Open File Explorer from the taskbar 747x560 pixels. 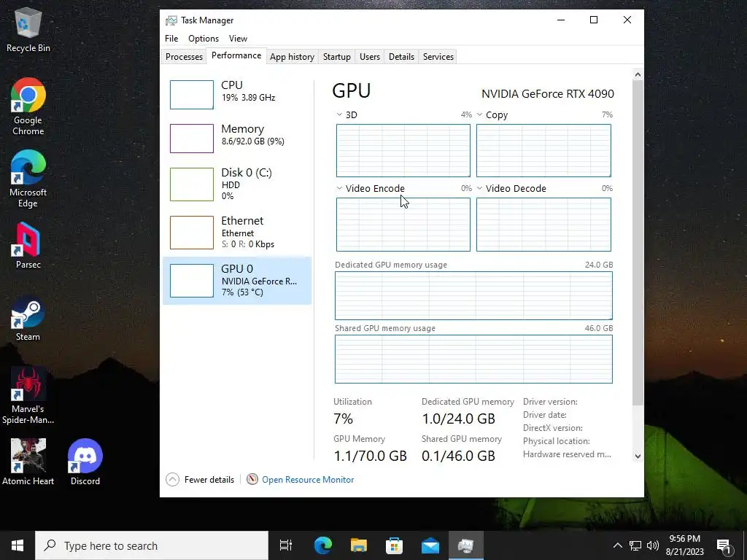[359, 545]
